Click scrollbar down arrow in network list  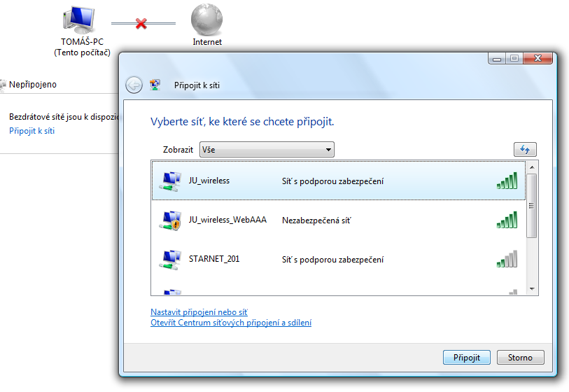click(532, 289)
